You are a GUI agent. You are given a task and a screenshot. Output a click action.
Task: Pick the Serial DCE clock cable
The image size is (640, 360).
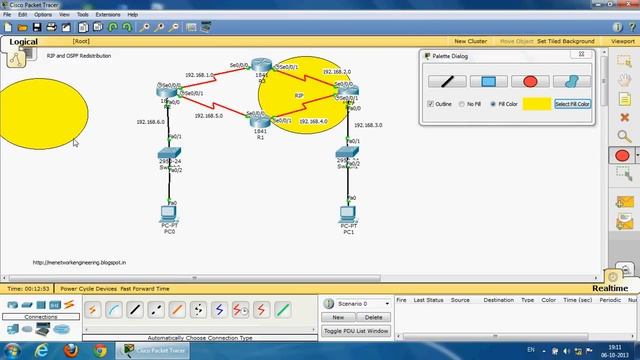(240, 310)
